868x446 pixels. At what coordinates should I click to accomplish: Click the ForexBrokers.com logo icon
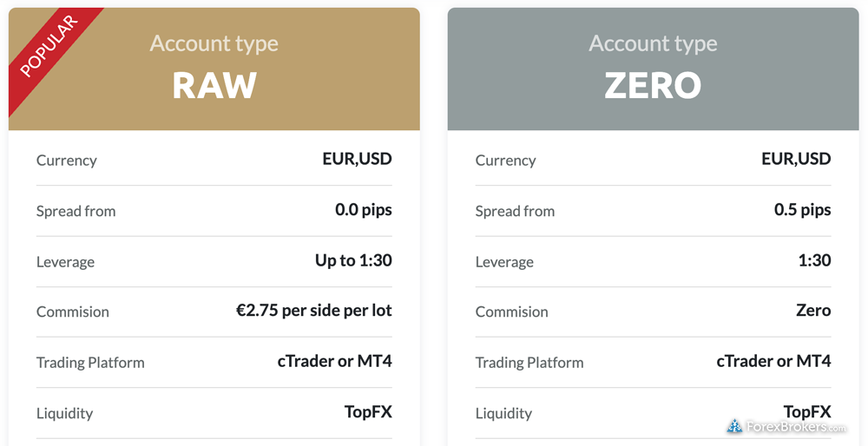click(734, 426)
